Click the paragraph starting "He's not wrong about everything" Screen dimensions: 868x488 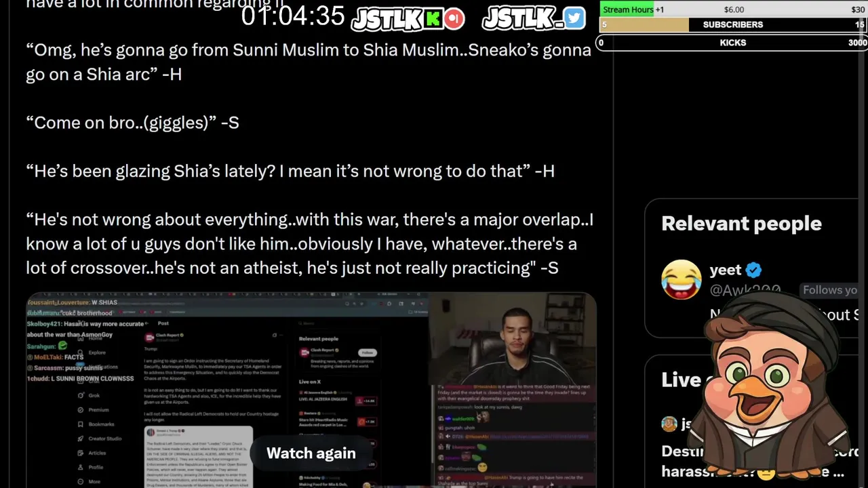(x=310, y=243)
